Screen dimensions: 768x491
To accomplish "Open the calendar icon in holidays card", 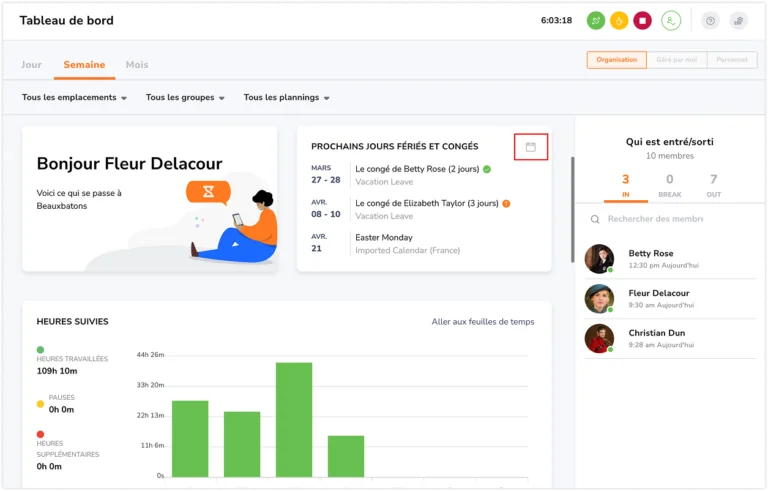I will click(x=530, y=147).
